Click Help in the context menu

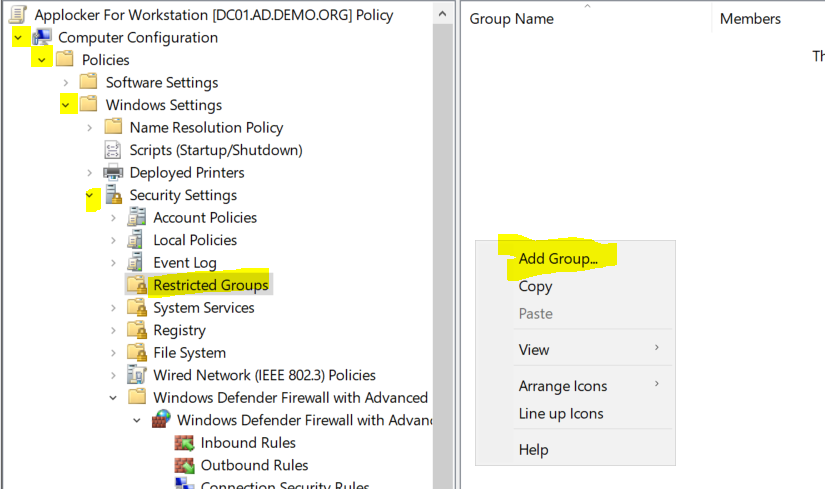tap(534, 450)
